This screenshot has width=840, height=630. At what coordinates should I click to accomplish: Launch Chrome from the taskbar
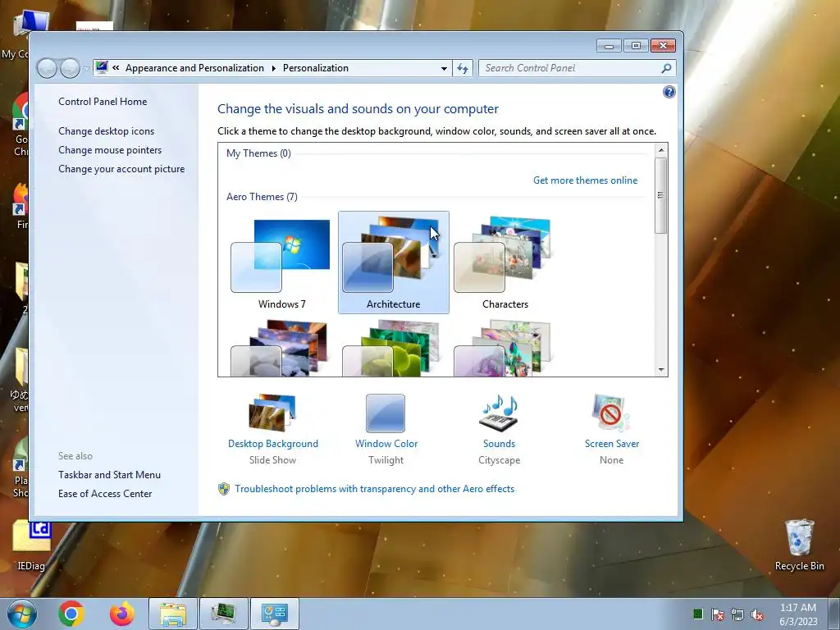tap(71, 614)
